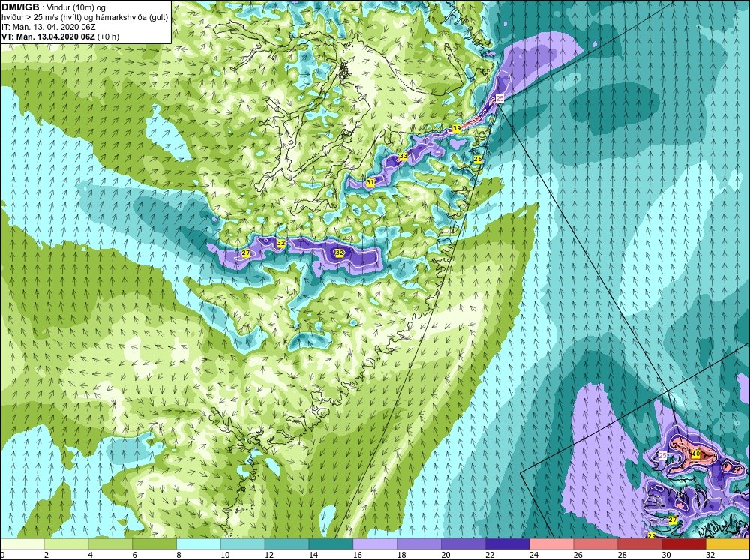This screenshot has width=750, height=560.
Task: Click the 12–14 m/s legend color swatch
Action: 286,544
